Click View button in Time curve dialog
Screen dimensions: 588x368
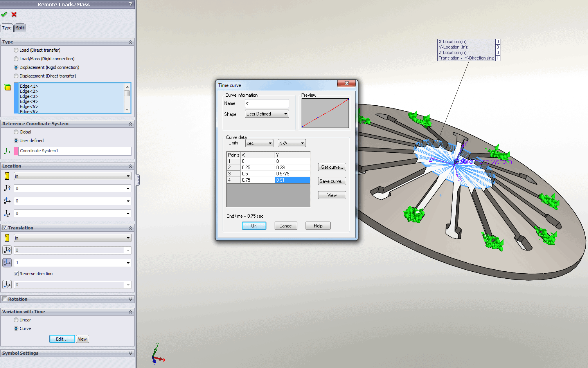tap(332, 195)
